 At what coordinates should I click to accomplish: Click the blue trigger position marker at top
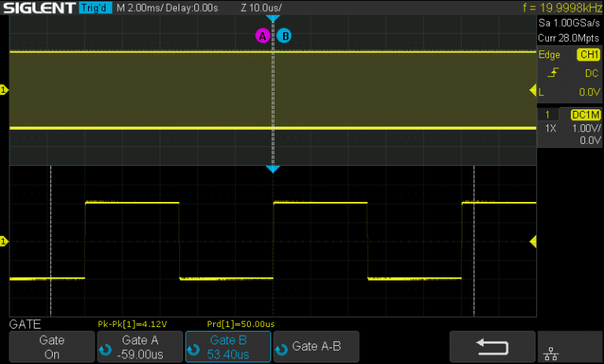273,18
